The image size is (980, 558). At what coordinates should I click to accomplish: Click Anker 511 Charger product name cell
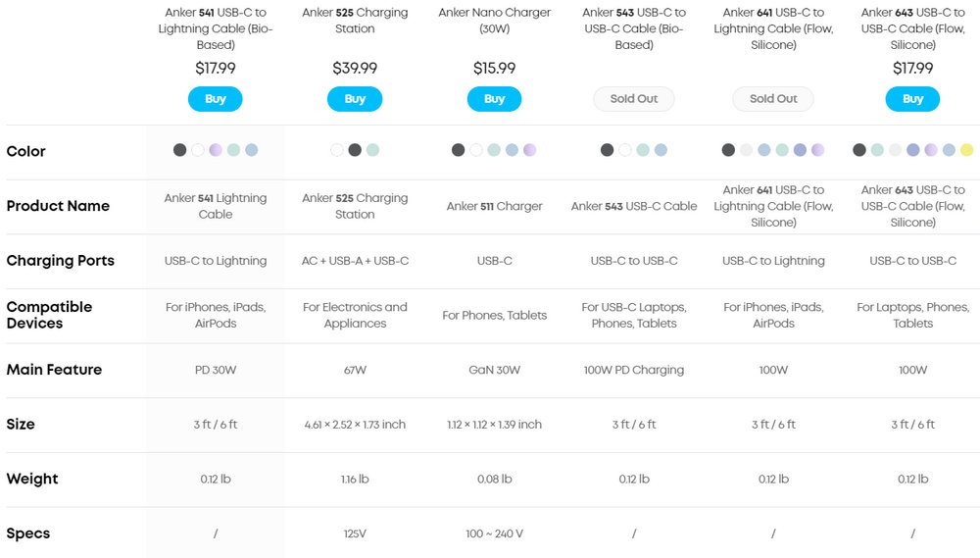coord(494,206)
